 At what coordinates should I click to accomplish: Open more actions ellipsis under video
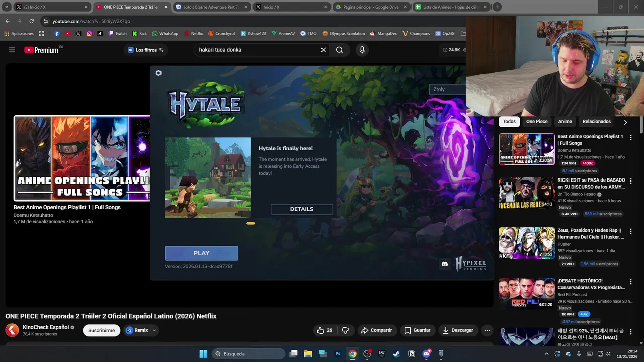(x=487, y=330)
